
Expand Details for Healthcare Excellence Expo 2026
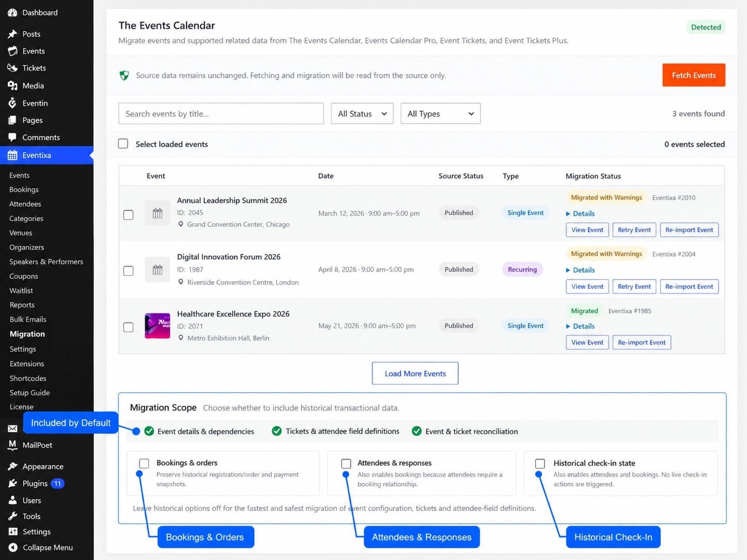coord(580,326)
